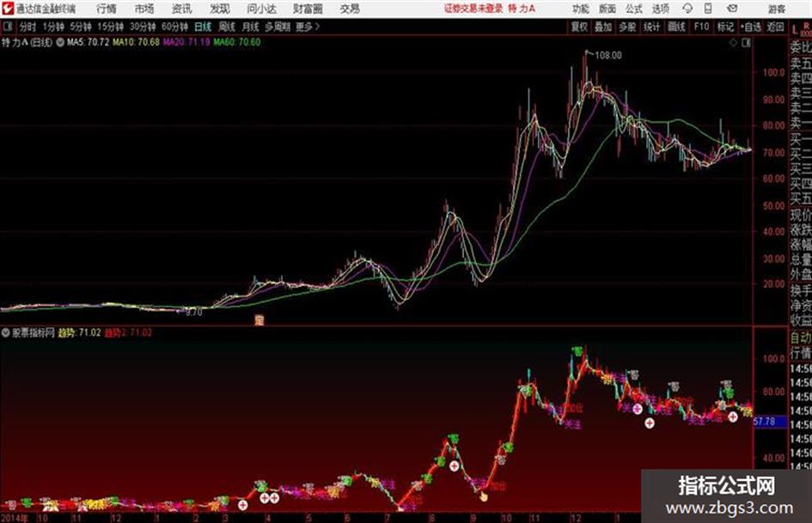Image resolution: width=812 pixels, height=523 pixels.
Task: Click the MA60: 70.60 label
Action: click(236, 42)
